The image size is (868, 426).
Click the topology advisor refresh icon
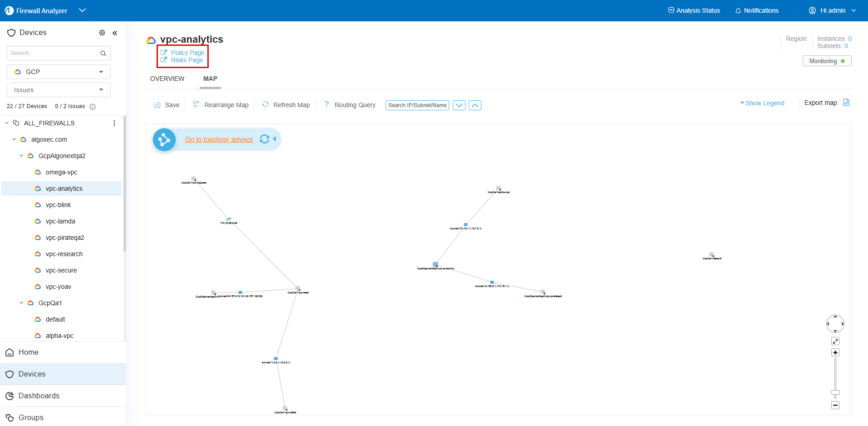[x=265, y=139]
